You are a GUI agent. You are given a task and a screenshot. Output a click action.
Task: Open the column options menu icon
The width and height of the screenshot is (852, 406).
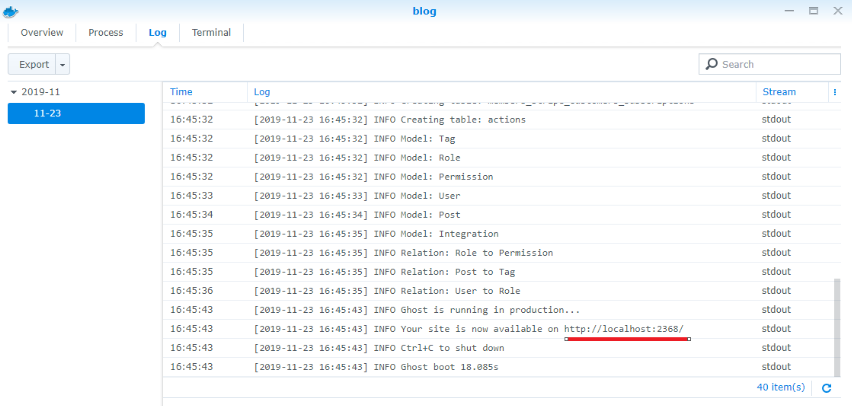coord(835,92)
